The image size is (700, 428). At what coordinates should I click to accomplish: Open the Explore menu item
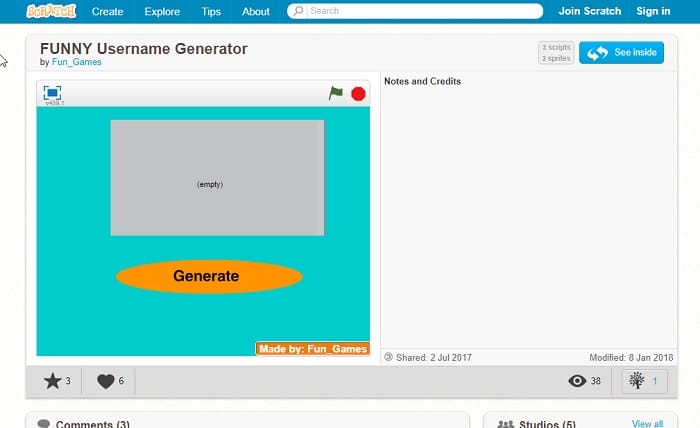tap(162, 12)
